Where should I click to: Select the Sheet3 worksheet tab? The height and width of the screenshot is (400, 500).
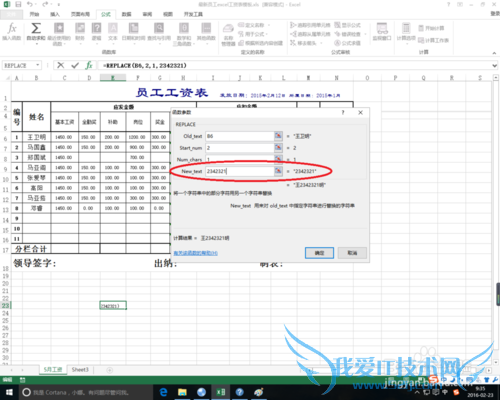pyautogui.click(x=80, y=370)
